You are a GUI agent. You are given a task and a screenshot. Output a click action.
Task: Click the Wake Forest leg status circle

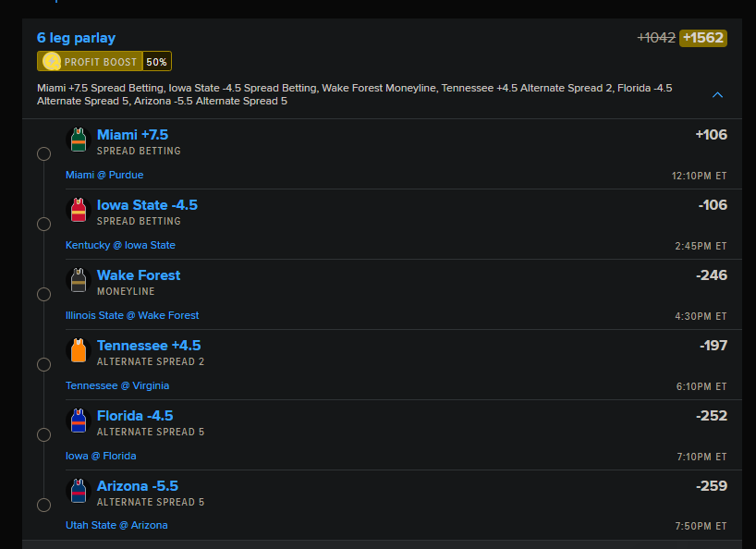(43, 294)
